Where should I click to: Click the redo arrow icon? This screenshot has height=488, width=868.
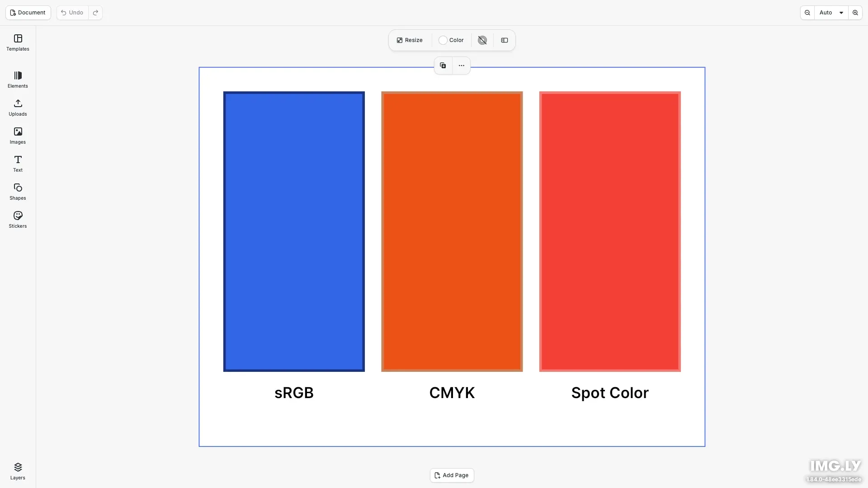point(95,13)
